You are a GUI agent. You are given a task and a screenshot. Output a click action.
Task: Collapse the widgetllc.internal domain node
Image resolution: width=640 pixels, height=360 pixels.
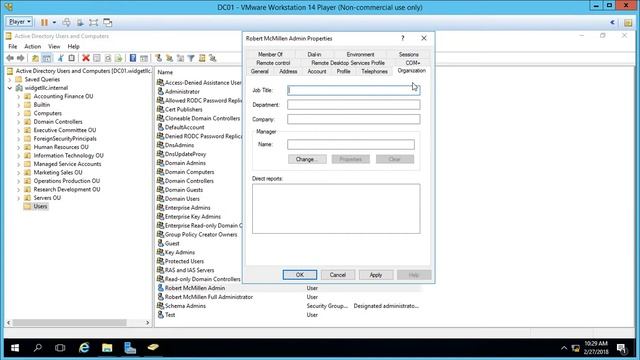point(10,88)
